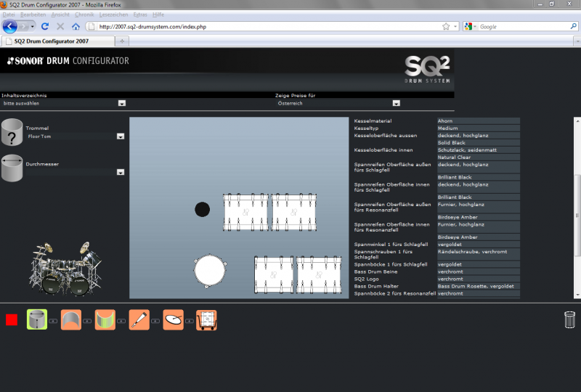Expand the Inhaltsverzeichnis dropdown
The image size is (581, 392).
(x=122, y=103)
